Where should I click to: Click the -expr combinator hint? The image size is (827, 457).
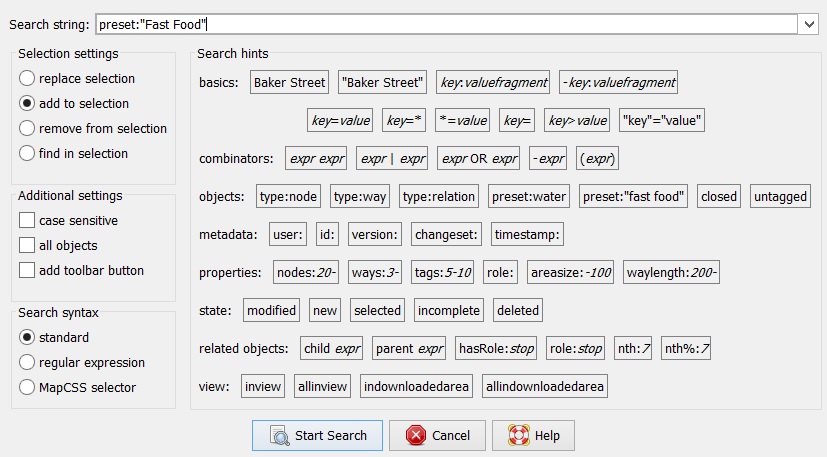[x=548, y=158]
